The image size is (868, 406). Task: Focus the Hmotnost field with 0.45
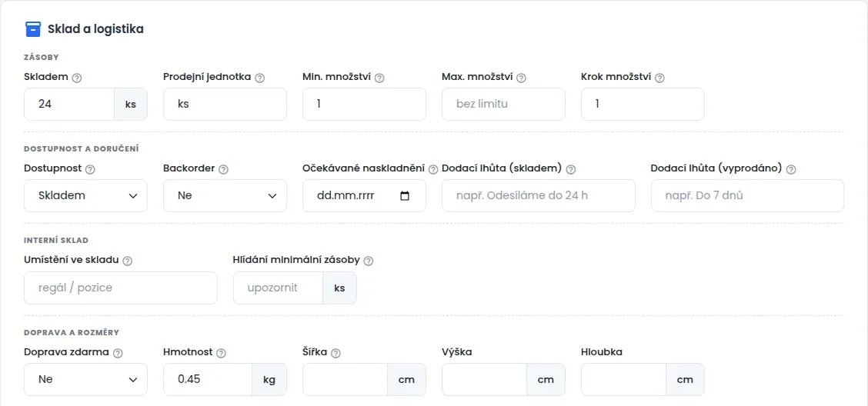pyautogui.click(x=208, y=379)
